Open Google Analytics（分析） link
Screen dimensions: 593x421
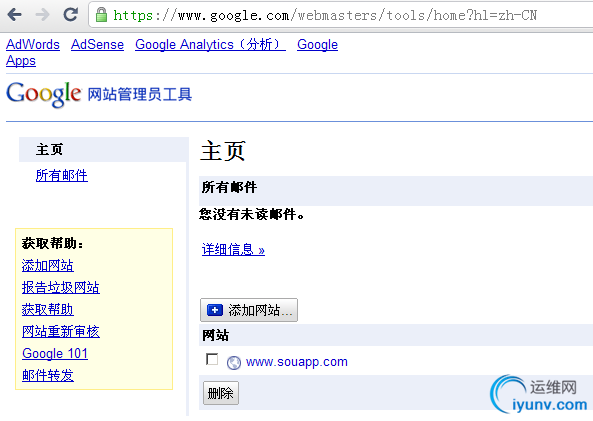coord(210,45)
